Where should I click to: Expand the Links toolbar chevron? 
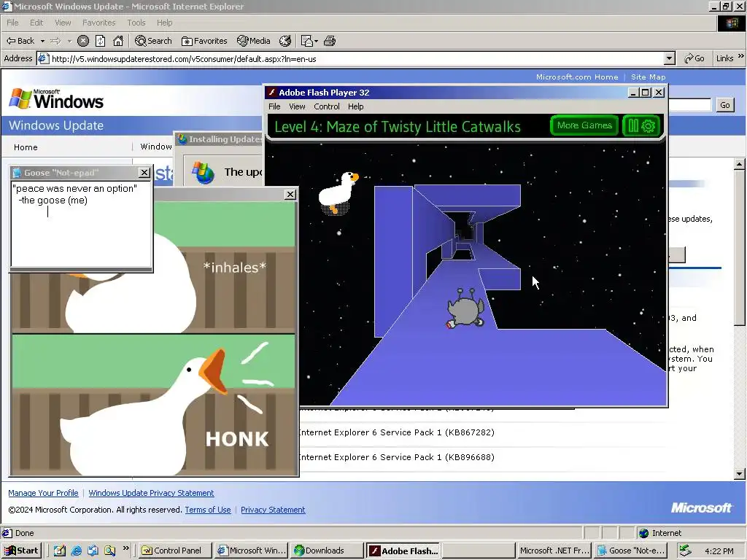[741, 56]
